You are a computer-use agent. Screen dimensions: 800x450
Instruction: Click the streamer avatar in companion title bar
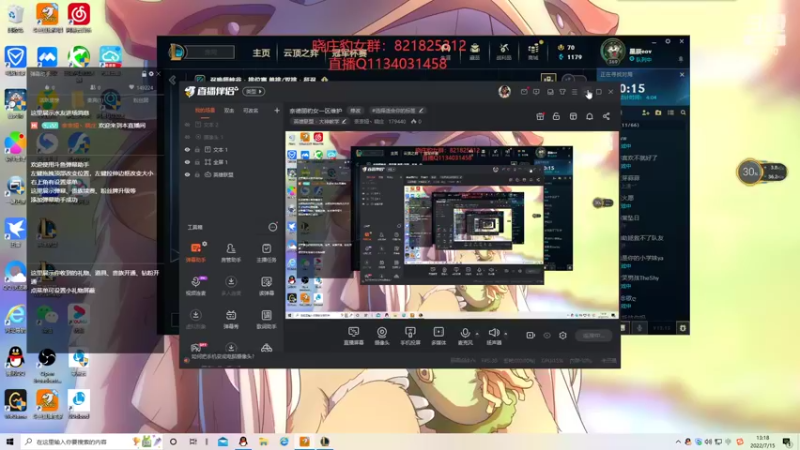[x=505, y=91]
